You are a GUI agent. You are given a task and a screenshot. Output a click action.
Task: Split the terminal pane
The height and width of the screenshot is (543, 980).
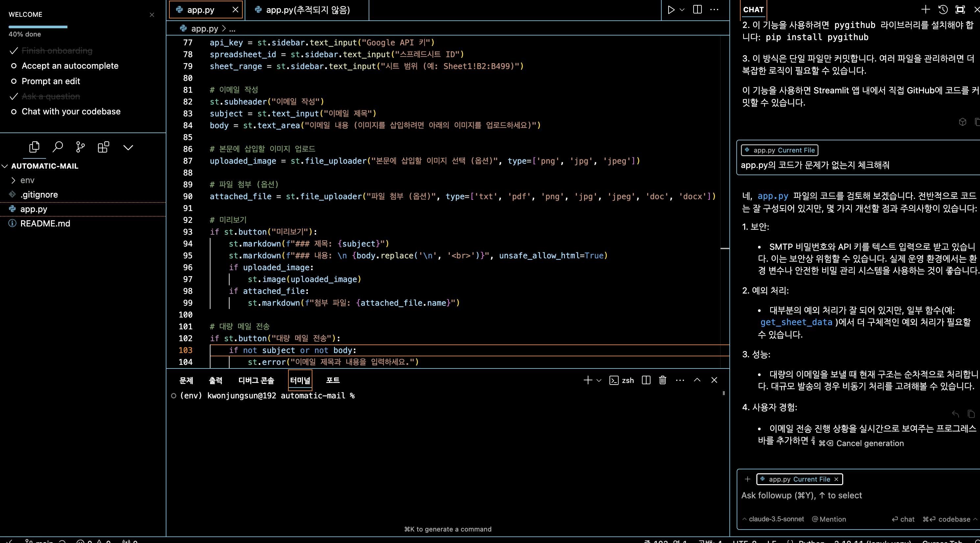pyautogui.click(x=646, y=380)
